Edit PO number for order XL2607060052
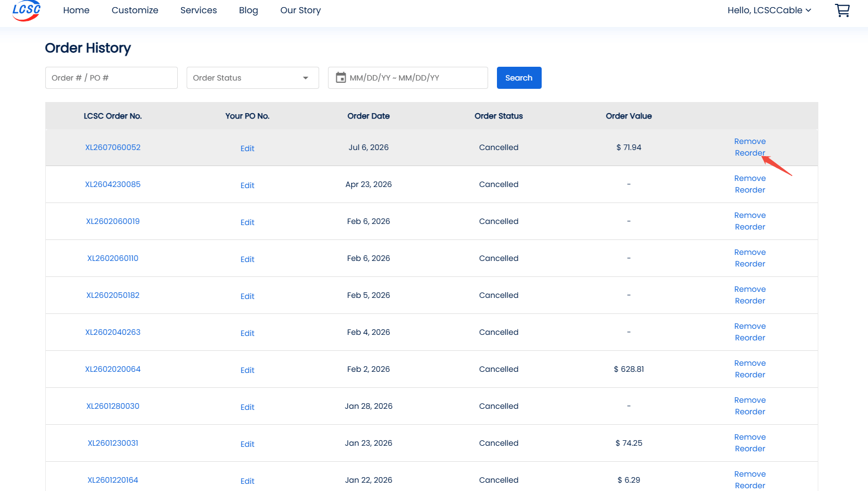 [247, 148]
